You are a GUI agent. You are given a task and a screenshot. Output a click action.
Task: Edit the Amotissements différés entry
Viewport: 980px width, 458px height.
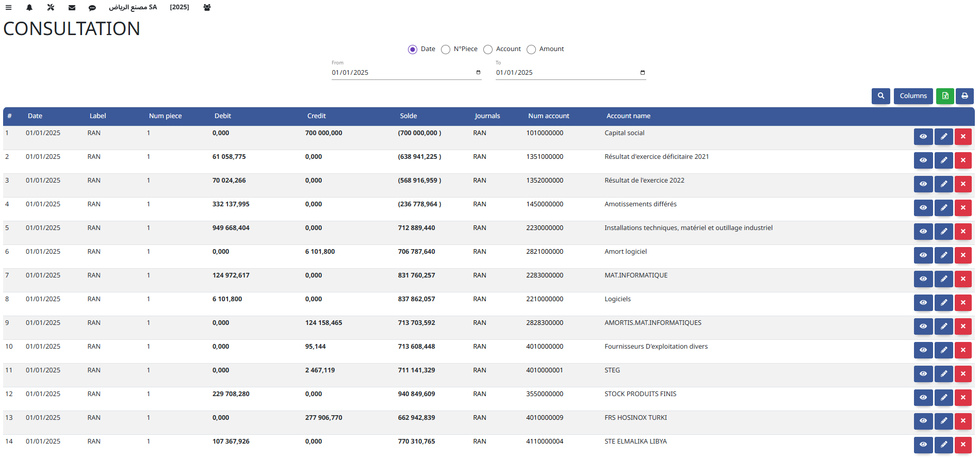(943, 208)
